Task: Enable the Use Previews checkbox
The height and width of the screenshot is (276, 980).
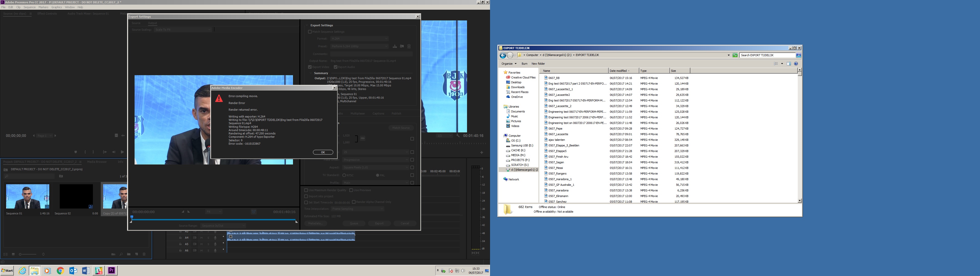Action: pos(351,190)
